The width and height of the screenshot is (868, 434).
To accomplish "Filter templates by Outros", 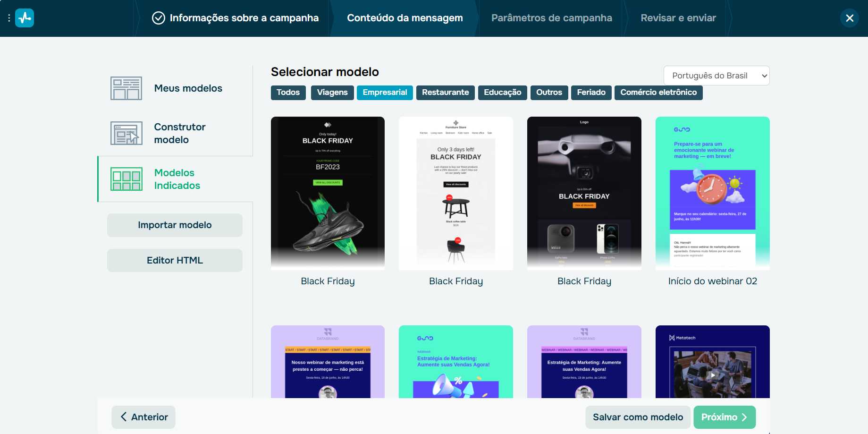I will [549, 93].
